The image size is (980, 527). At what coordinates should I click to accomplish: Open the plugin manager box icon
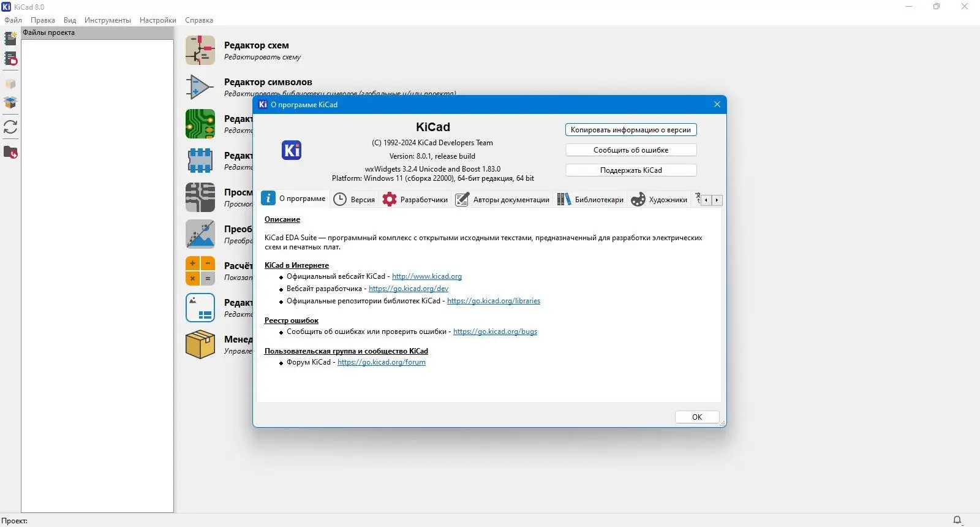pyautogui.click(x=200, y=344)
